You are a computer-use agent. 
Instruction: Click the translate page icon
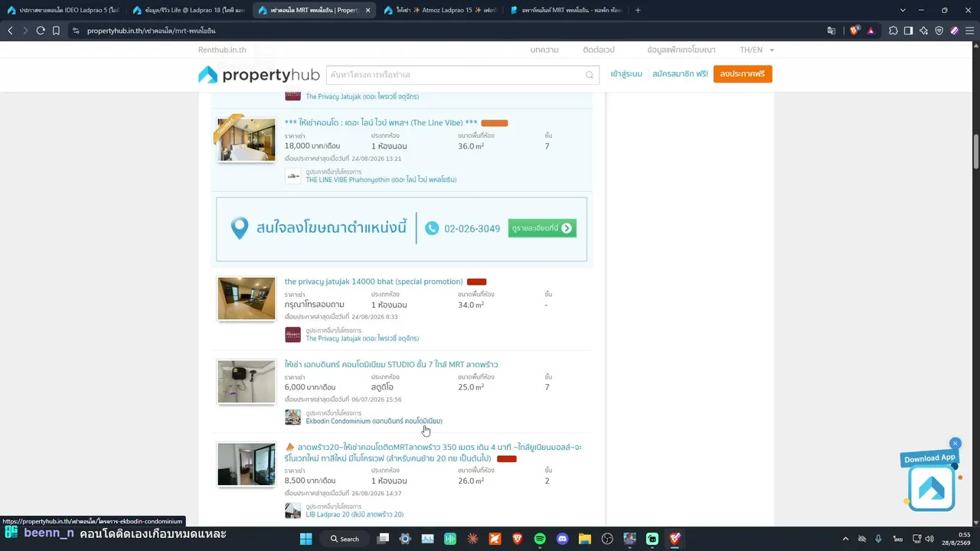click(831, 31)
